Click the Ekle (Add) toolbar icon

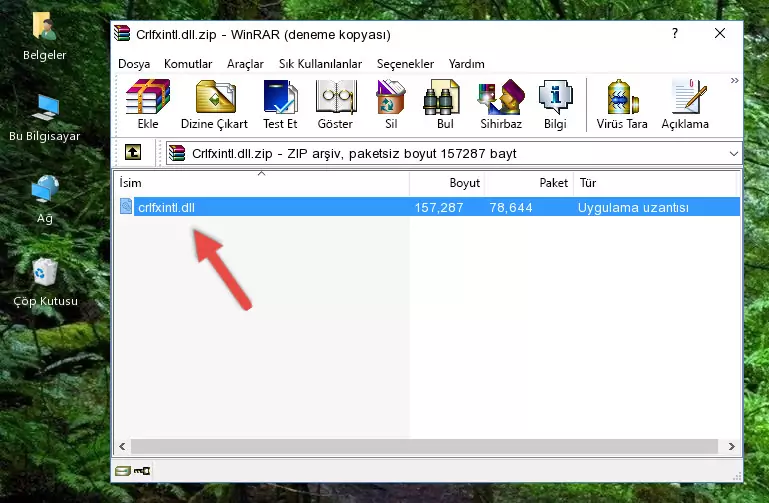(148, 104)
